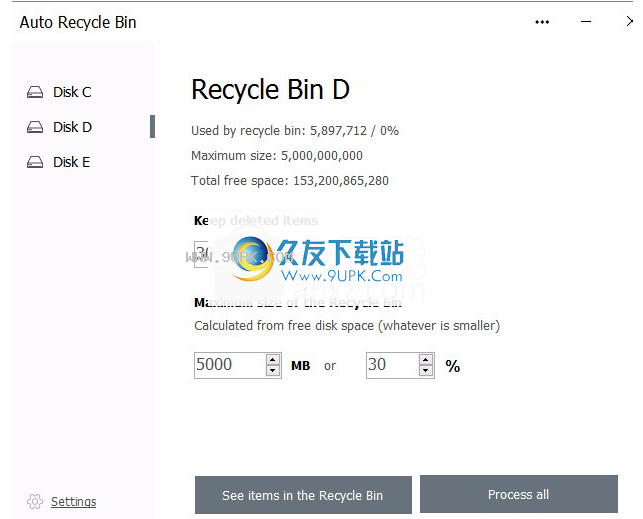Click the Disk D drive icon
This screenshot has width=643, height=519.
tap(35, 127)
